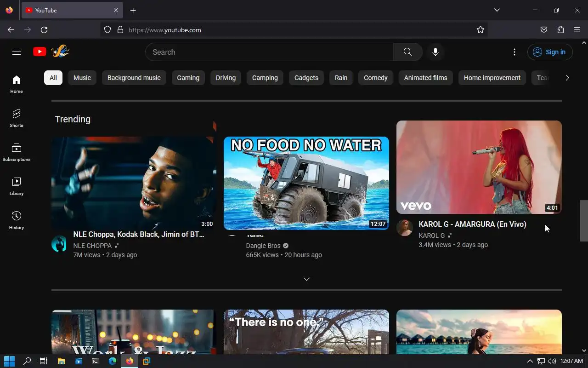Open the YouTube hamburger guide menu
Screen dimensions: 588x368
[x=17, y=52]
